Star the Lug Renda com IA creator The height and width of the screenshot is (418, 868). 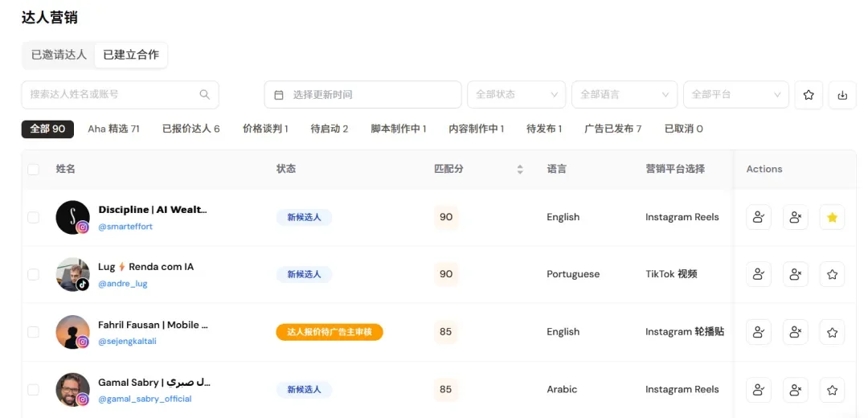point(832,274)
